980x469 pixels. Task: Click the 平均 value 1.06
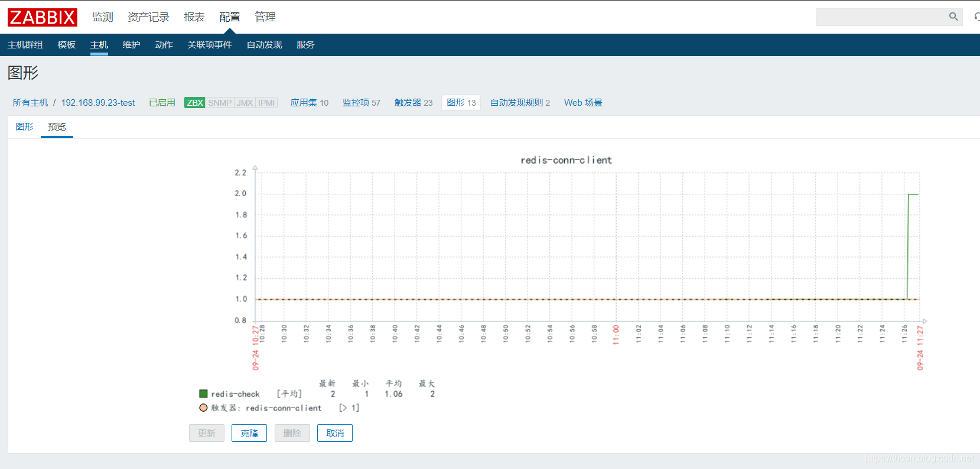pyautogui.click(x=393, y=394)
